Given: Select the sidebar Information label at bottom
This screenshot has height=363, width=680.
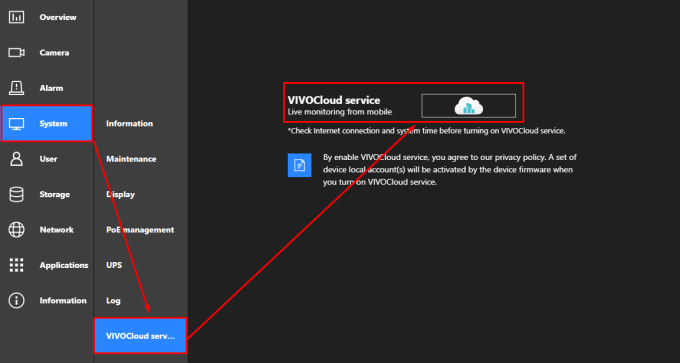Looking at the screenshot, I should (63, 301).
